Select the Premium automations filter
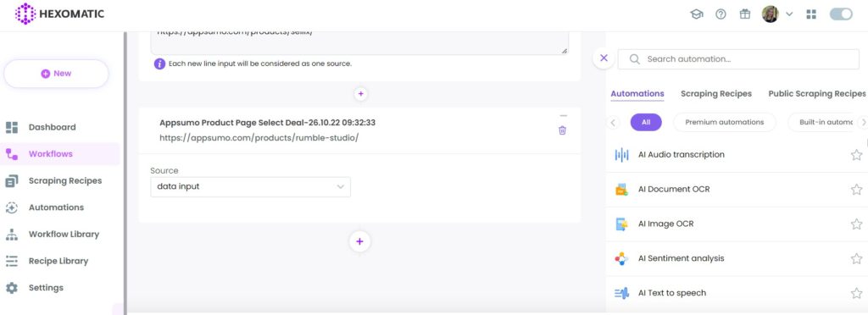Screen dimensions: 868x315 [724, 122]
